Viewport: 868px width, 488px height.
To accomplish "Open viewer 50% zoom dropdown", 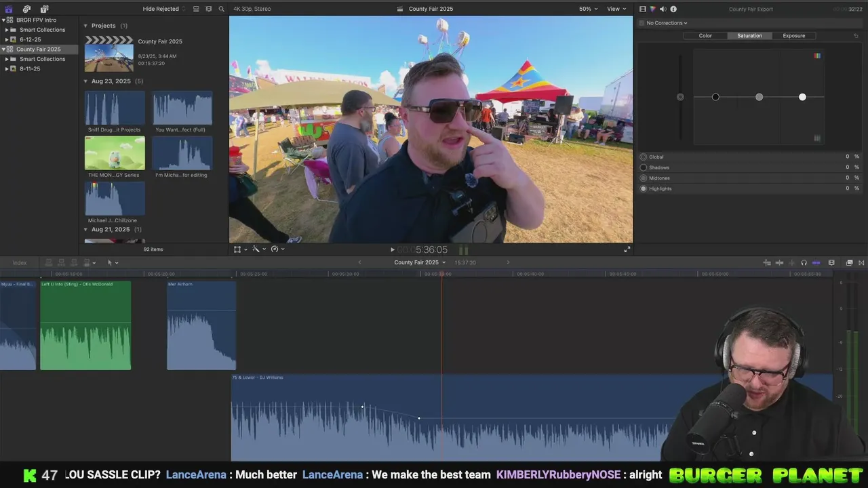I will pyautogui.click(x=588, y=9).
